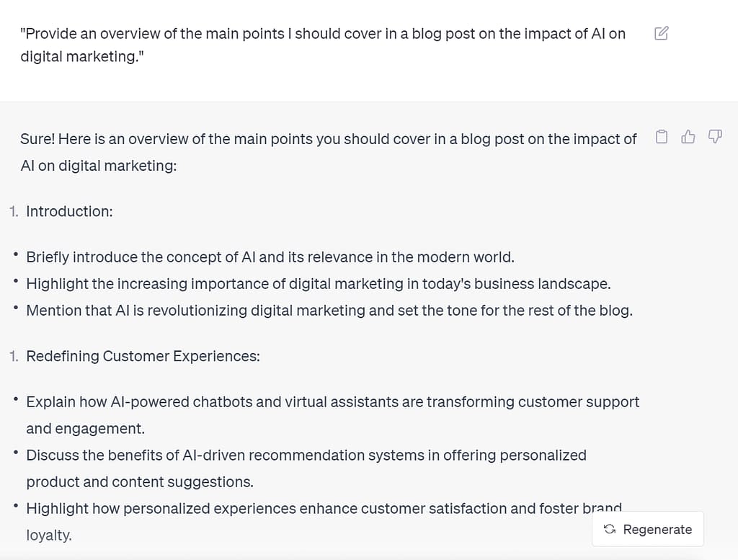Click the bullet "Briefly introduce the concept of AI"
The width and height of the screenshot is (738, 560).
tap(270, 257)
